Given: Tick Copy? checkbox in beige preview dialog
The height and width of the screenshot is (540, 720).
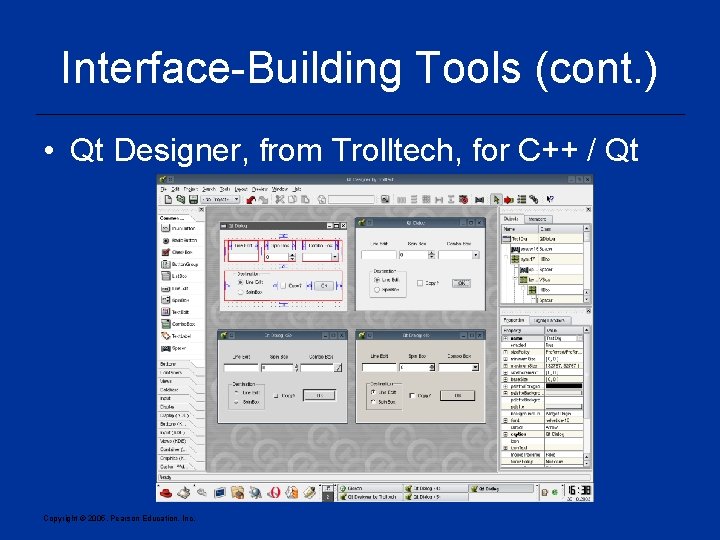Looking at the screenshot, I should point(412,395).
